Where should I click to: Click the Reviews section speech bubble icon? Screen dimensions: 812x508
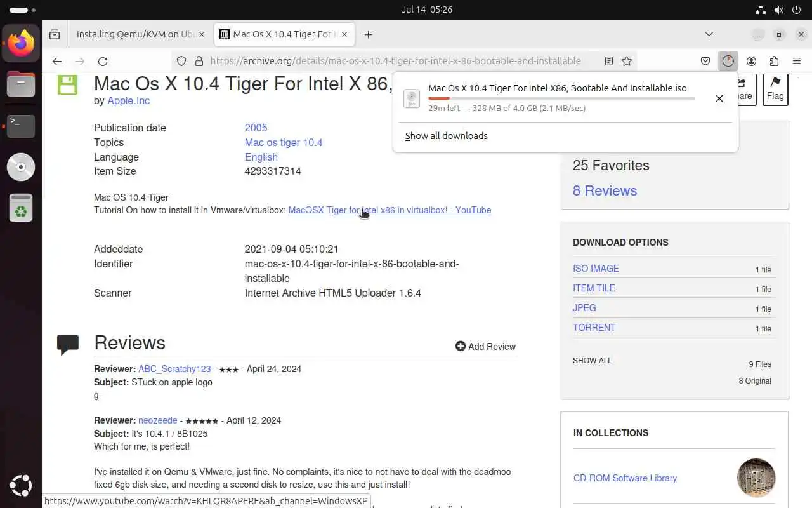68,344
